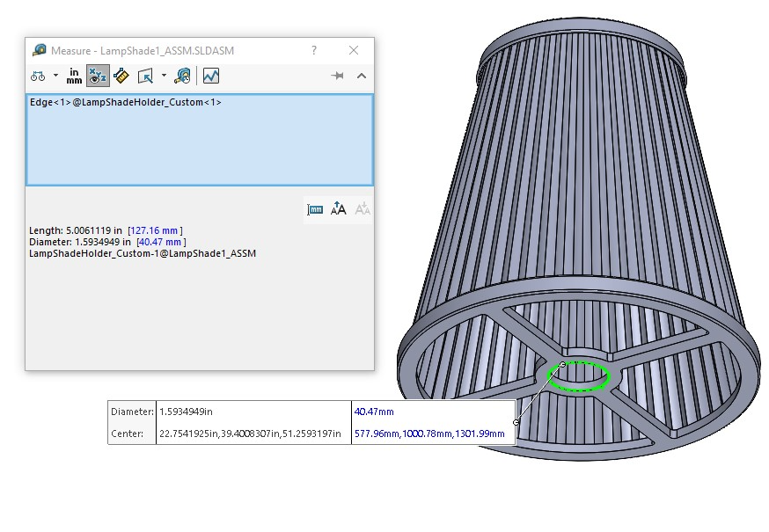The image size is (769, 532).
Task: Toggle dual-unit mm display icon
Action: pyautogui.click(x=315, y=210)
